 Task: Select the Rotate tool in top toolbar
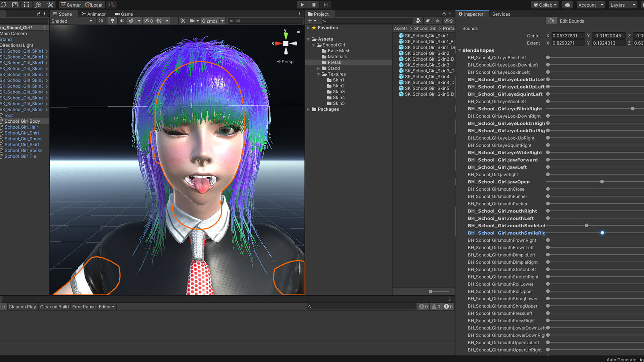[x=3, y=5]
